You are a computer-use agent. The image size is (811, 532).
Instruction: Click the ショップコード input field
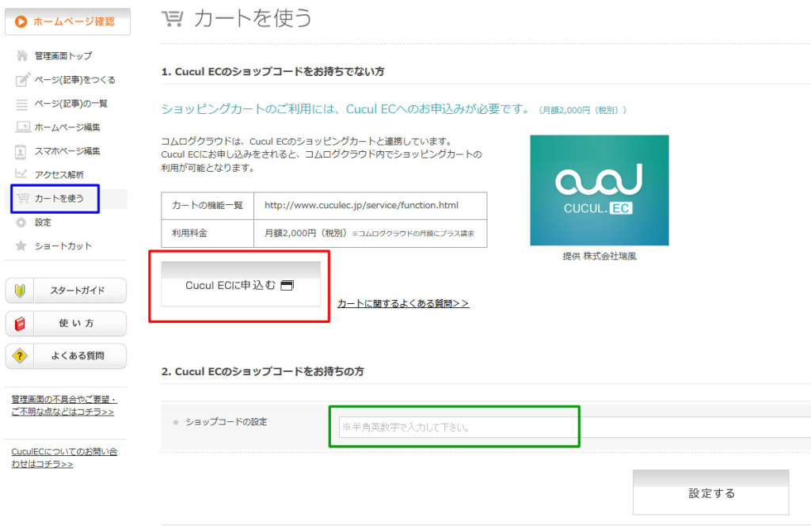coord(455,427)
